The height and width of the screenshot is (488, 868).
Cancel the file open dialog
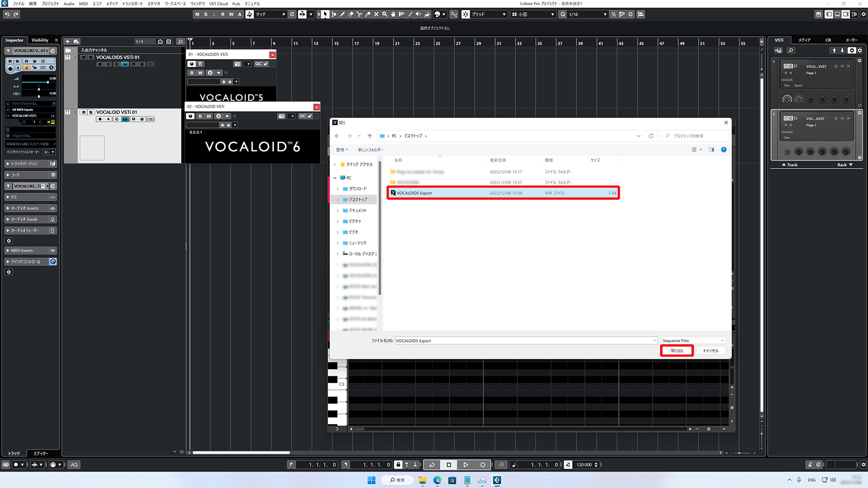click(710, 351)
